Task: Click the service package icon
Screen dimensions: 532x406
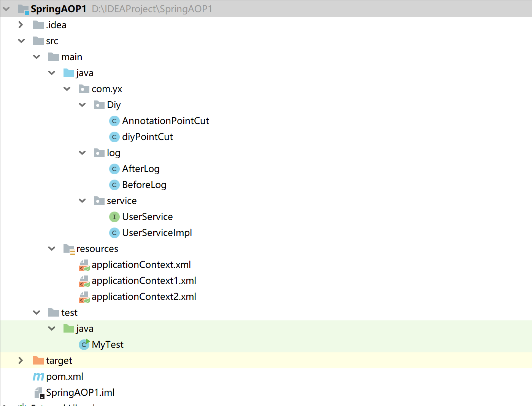Action: (99, 201)
